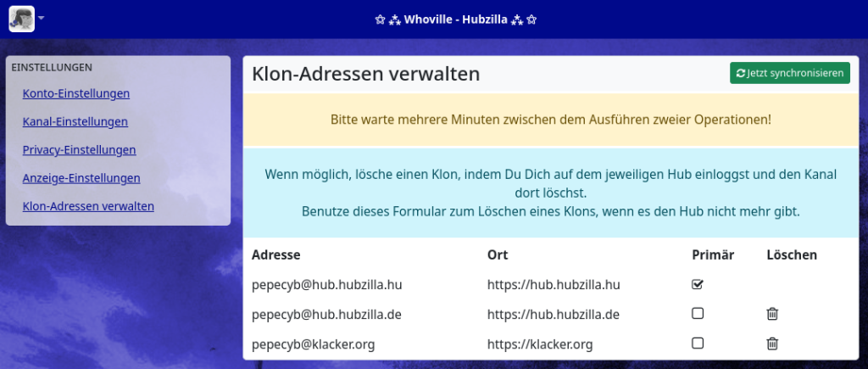Mark klacker.org as primary address

tap(698, 344)
